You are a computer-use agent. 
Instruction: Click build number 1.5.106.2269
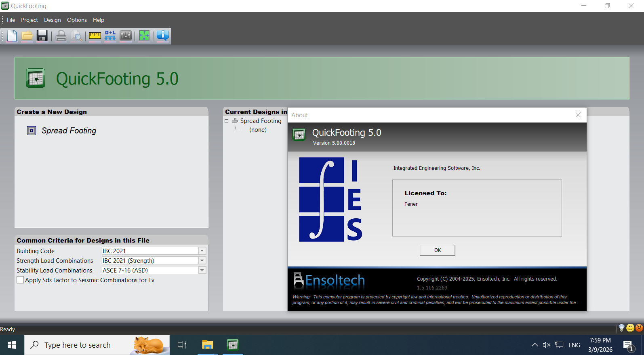pos(432,288)
